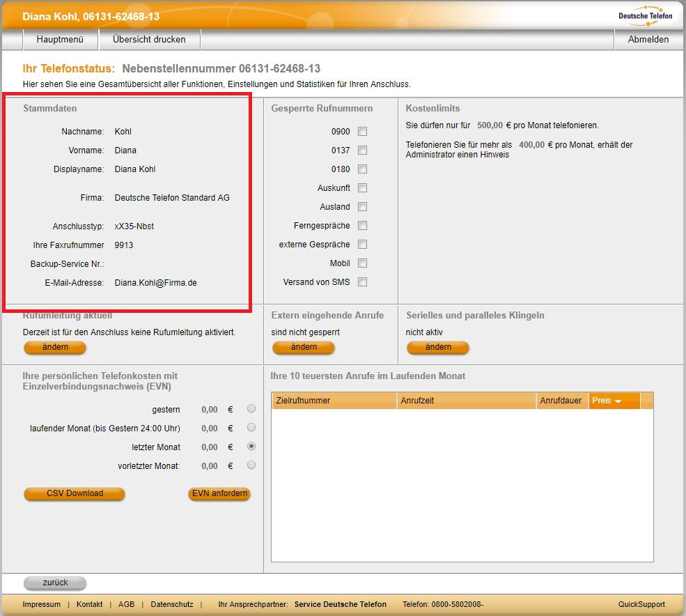Viewport: 686px width, 616px height.
Task: Open the QuickSupport link in footer
Action: pos(641,604)
